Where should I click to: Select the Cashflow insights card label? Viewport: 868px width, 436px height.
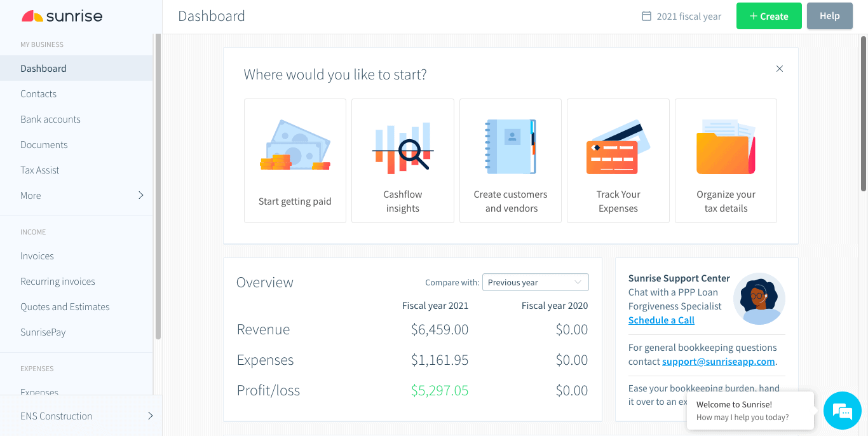click(x=403, y=201)
